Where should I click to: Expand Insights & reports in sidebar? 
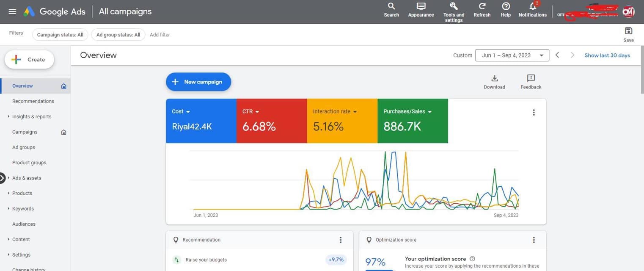pyautogui.click(x=32, y=116)
